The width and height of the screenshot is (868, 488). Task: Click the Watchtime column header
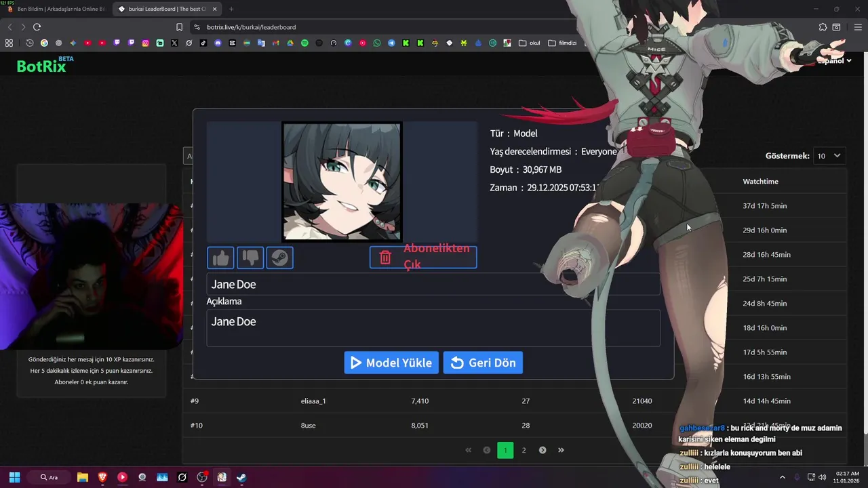click(760, 182)
